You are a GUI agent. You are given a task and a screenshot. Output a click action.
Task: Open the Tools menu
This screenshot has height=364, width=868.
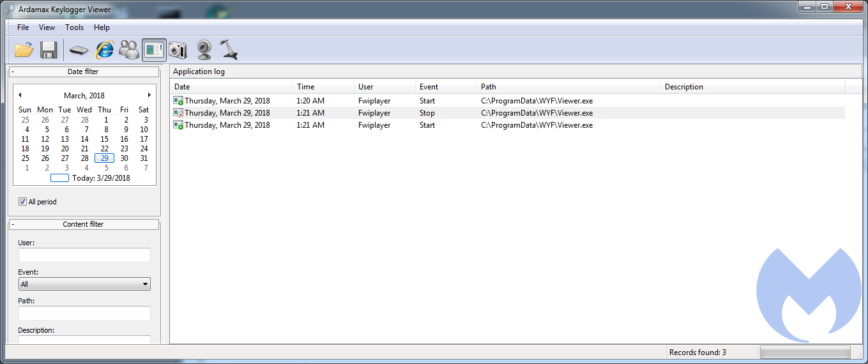point(74,27)
